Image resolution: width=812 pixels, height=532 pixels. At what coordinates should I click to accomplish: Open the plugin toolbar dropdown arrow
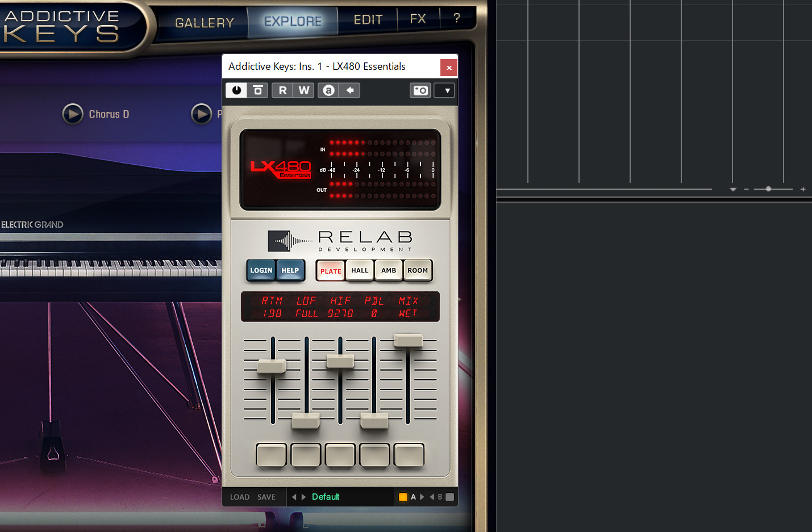point(444,90)
